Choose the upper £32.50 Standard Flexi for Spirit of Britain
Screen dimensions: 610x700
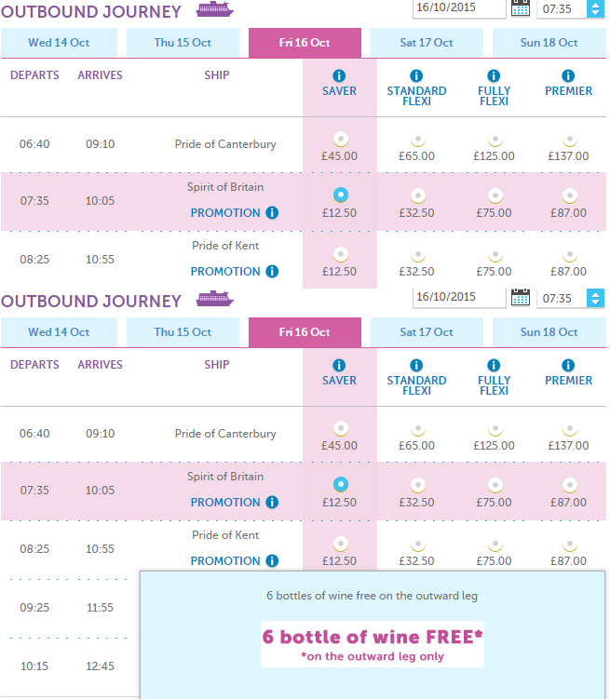click(418, 195)
